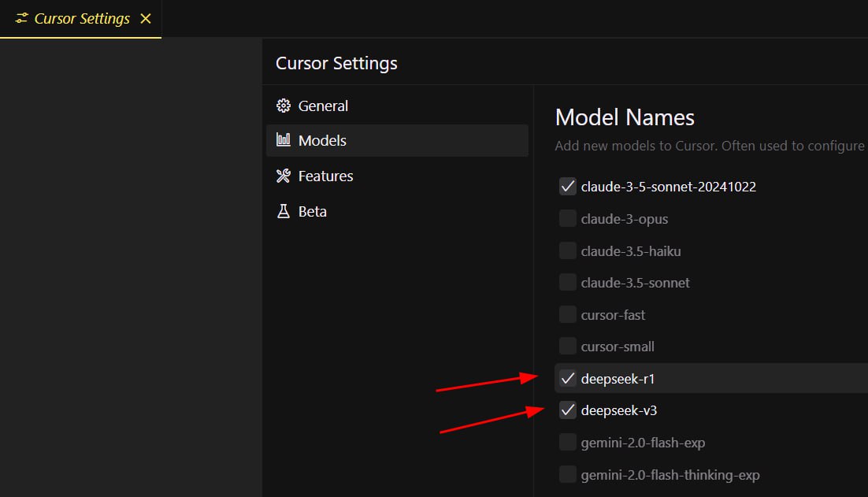Click the Features tools icon

283,176
